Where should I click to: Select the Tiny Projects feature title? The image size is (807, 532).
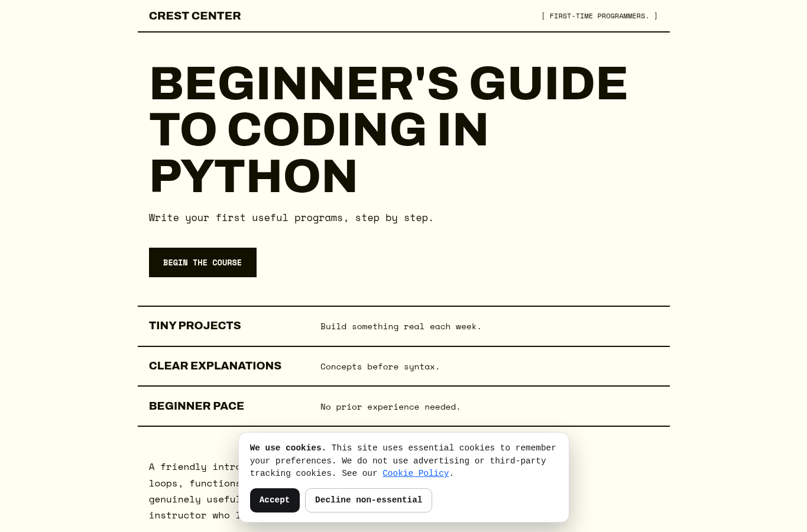pyautogui.click(x=195, y=326)
